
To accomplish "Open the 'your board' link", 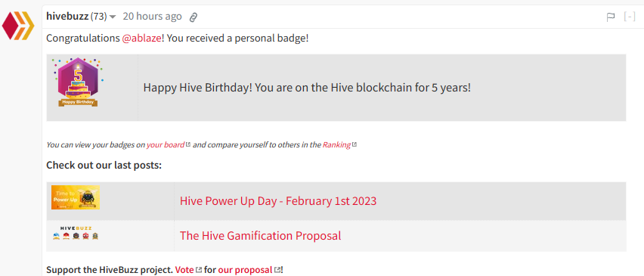I will [x=166, y=144].
